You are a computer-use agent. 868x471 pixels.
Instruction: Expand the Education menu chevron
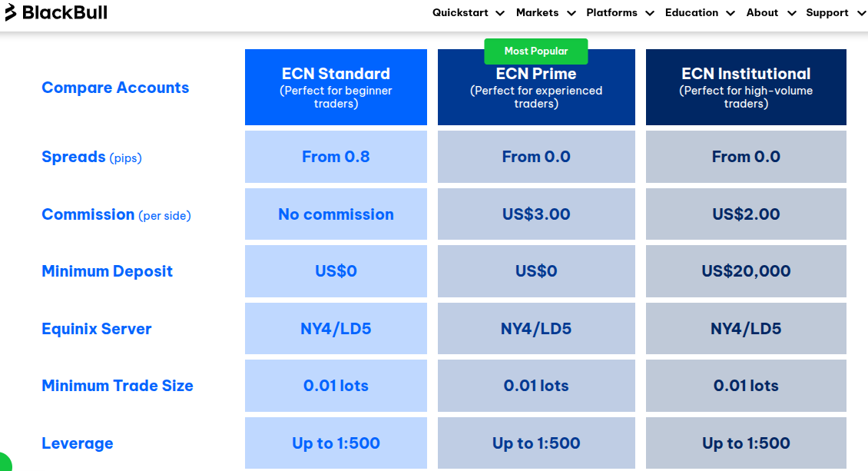coord(730,13)
